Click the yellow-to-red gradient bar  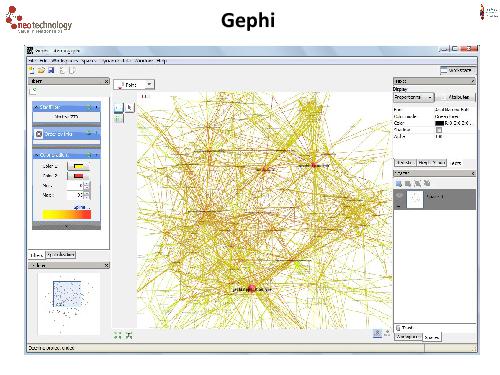pos(67,214)
